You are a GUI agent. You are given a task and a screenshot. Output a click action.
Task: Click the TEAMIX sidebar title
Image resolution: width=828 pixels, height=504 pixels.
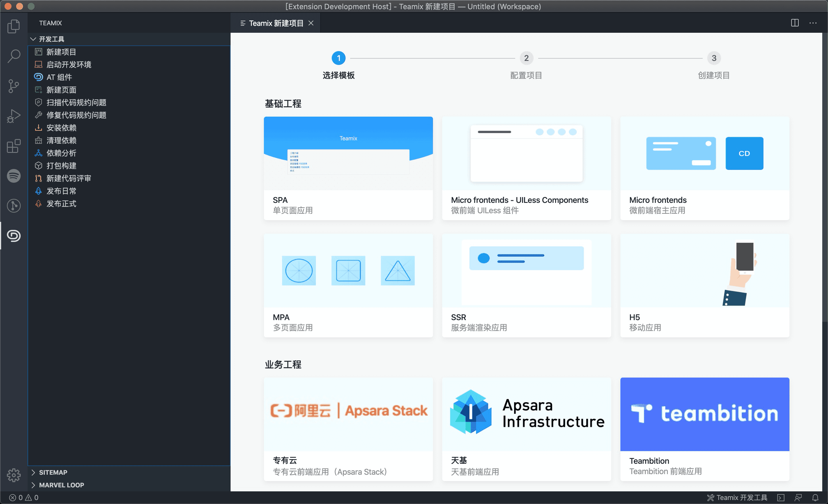(x=50, y=23)
